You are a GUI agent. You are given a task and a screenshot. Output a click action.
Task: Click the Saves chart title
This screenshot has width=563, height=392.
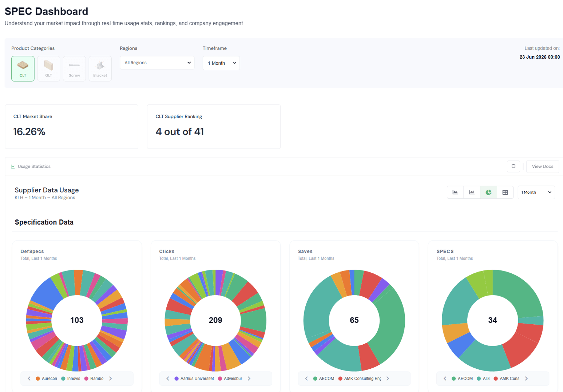click(x=305, y=252)
